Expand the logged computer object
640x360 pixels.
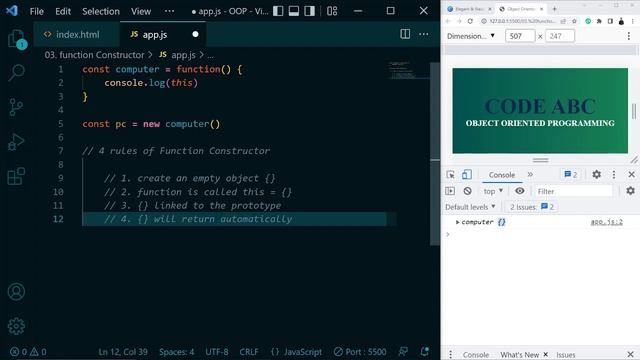click(457, 222)
